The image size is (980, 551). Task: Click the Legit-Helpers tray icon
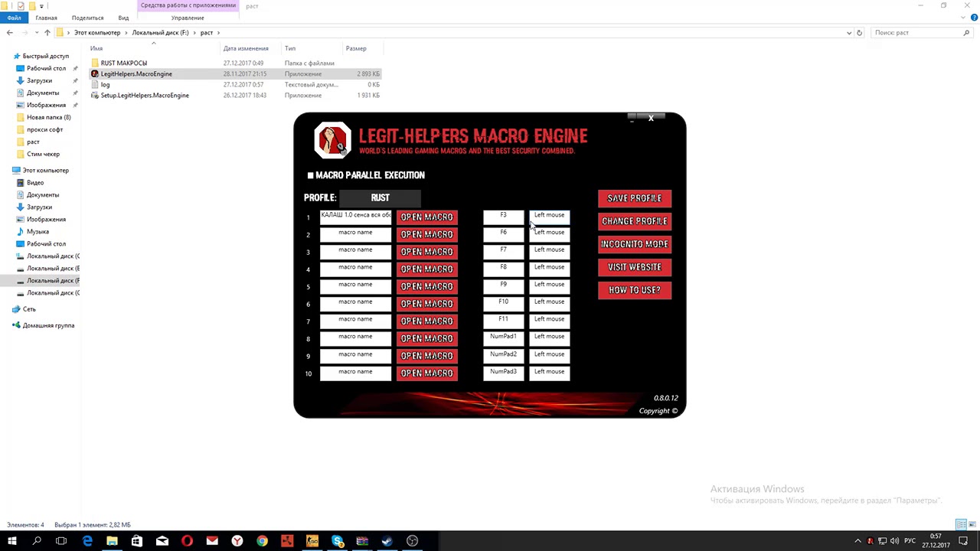tap(870, 541)
